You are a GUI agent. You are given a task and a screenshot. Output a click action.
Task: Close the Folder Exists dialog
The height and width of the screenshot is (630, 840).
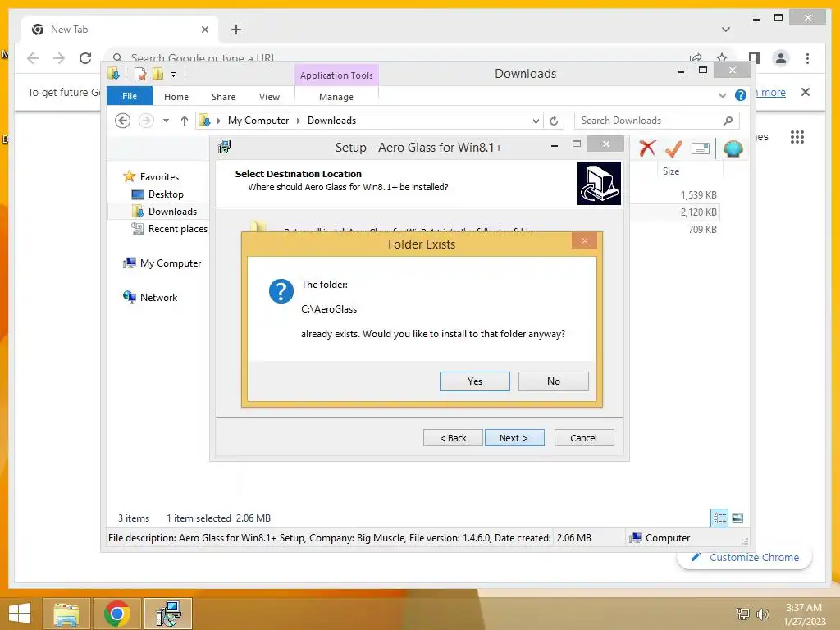tap(584, 241)
